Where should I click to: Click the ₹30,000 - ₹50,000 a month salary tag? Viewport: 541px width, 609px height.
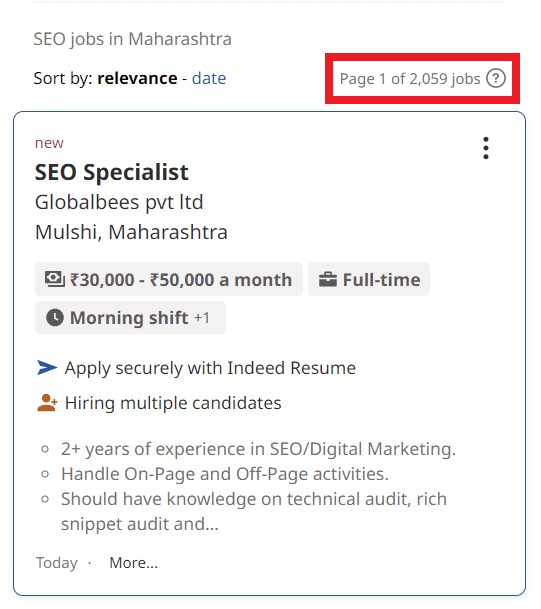click(x=169, y=279)
